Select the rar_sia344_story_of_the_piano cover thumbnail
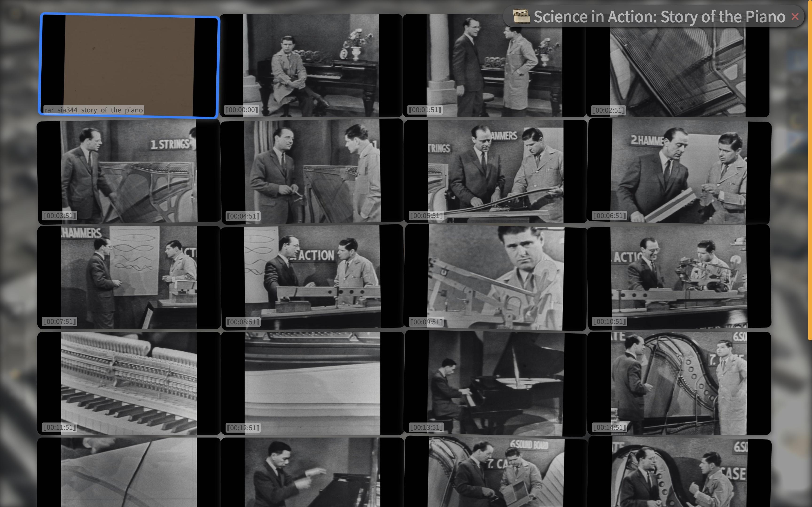 [x=129, y=66]
